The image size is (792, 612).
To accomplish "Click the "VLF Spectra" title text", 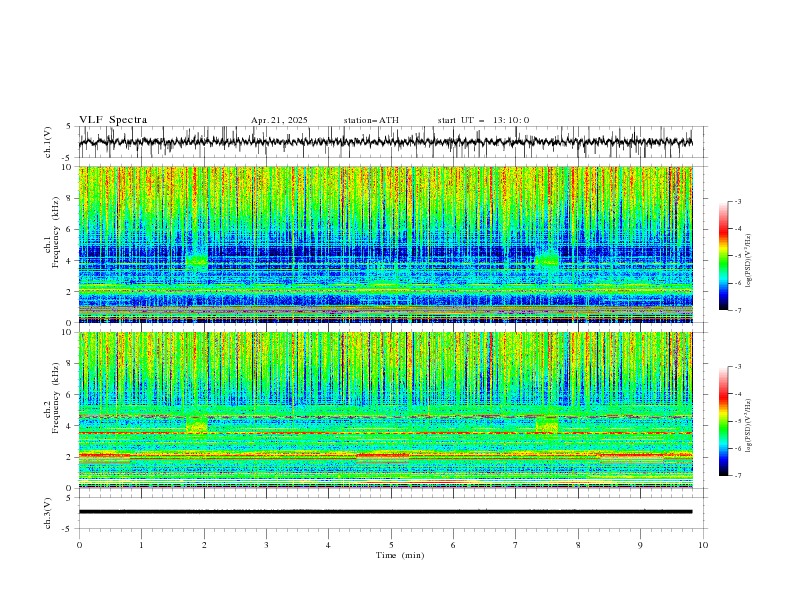I will (x=113, y=120).
